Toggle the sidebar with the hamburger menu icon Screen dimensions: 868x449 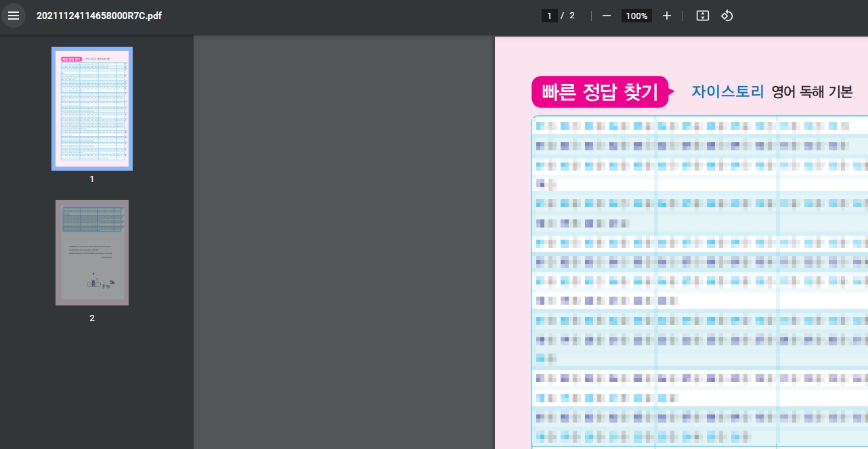14,16
